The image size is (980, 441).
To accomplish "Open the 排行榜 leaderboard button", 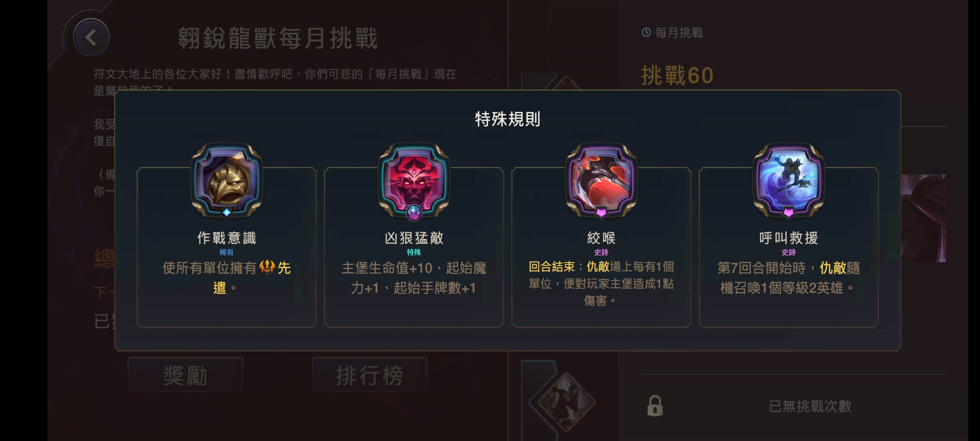I will [370, 375].
